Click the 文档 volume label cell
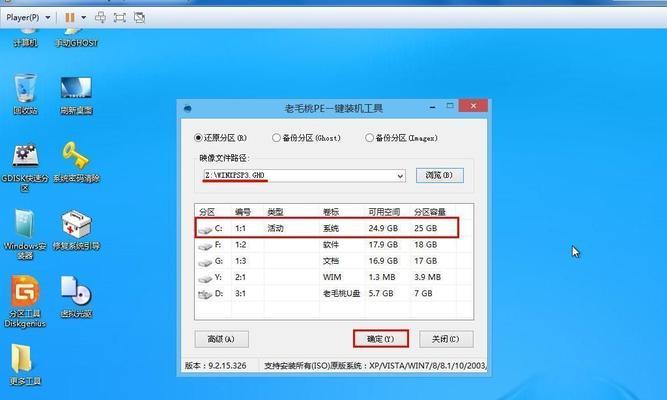The width and height of the screenshot is (667, 400). 331,261
